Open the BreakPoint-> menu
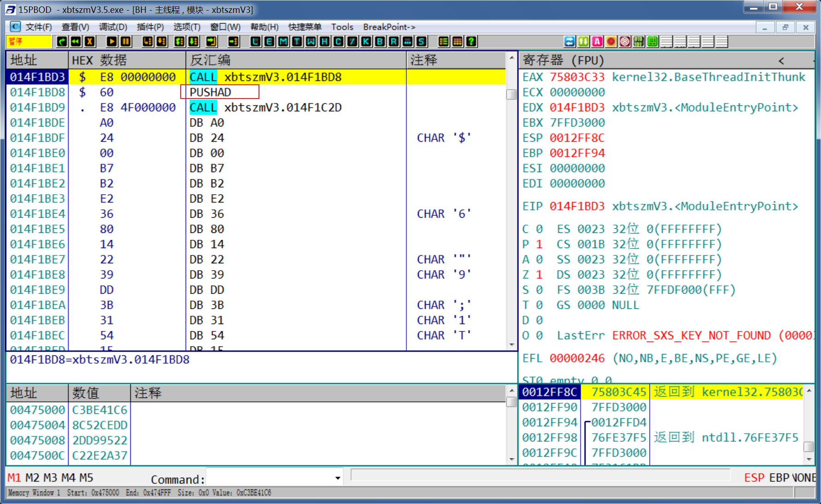Screen dimensions: 821x504 click(x=389, y=27)
